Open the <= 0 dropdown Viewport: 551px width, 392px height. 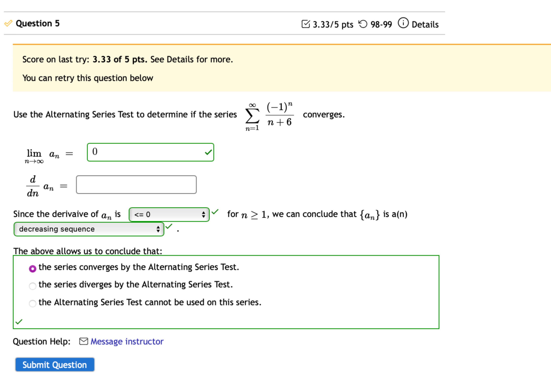tap(169, 214)
